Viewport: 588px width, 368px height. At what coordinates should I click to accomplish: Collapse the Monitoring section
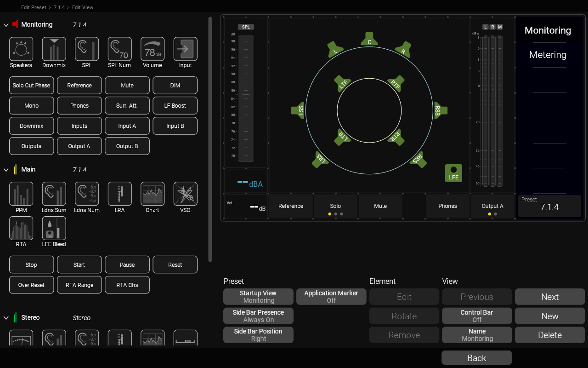point(6,25)
